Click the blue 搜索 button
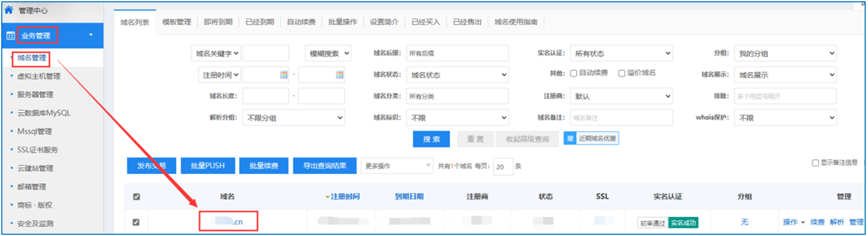The width and height of the screenshot is (868, 236). 431,139
